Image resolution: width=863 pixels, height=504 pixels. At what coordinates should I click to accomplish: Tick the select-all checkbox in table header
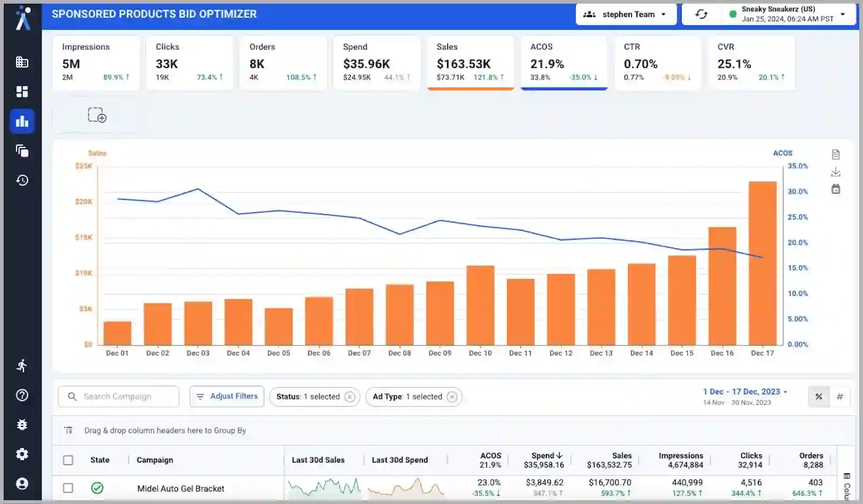(x=68, y=460)
